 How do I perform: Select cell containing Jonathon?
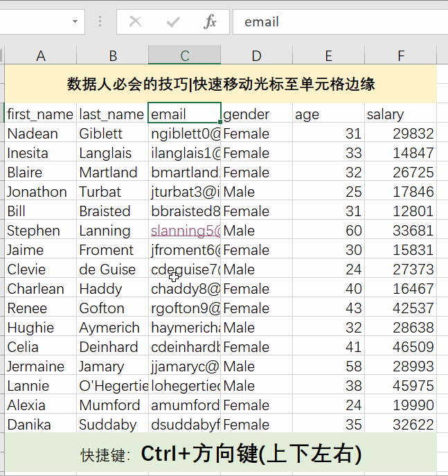(x=41, y=191)
